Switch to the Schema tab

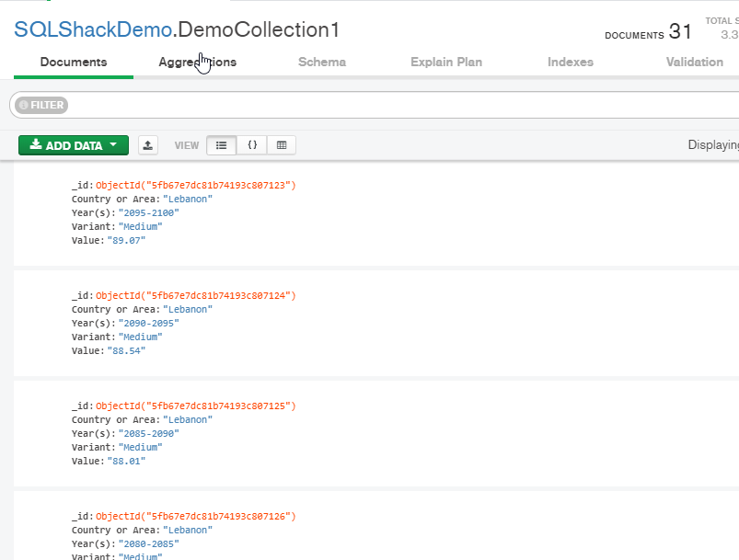tap(322, 63)
